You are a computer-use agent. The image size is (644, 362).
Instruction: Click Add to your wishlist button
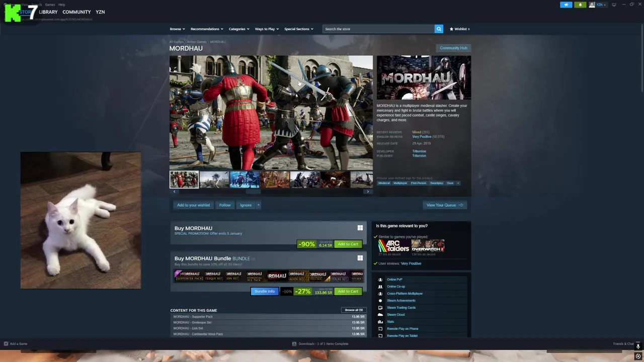tap(193, 205)
